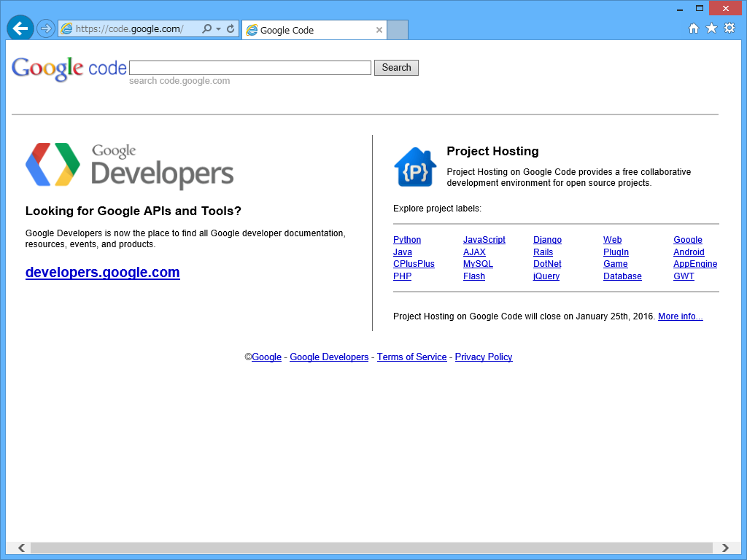Image resolution: width=747 pixels, height=560 pixels.
Task: Open the Tools gear menu
Action: pos(729,28)
